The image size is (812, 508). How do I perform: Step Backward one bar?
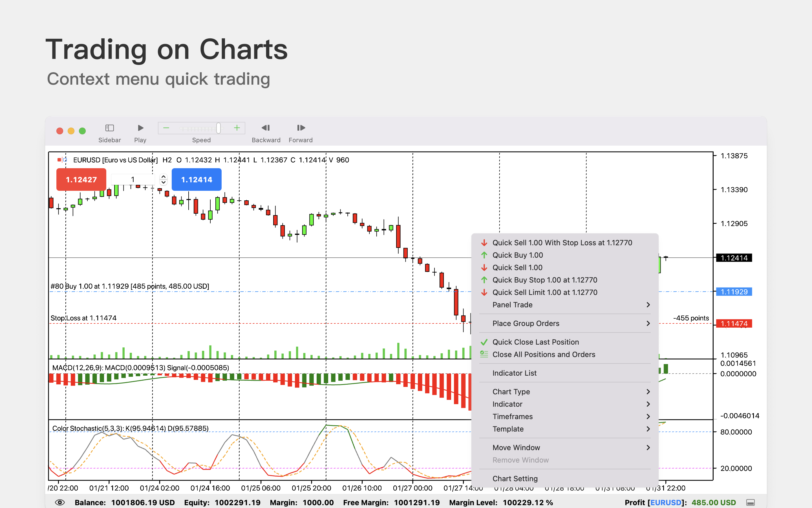(x=266, y=128)
